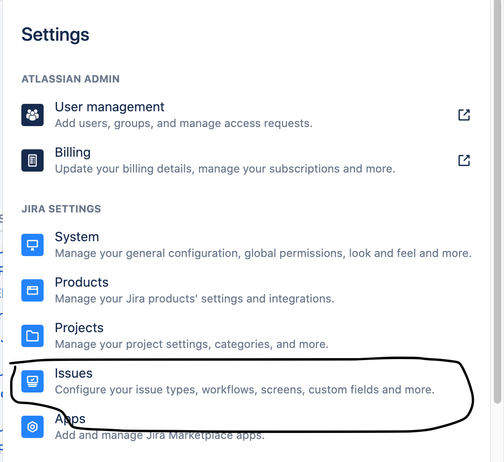
Task: Click 'Manage your Jira products' settings' description
Action: pyautogui.click(x=194, y=299)
